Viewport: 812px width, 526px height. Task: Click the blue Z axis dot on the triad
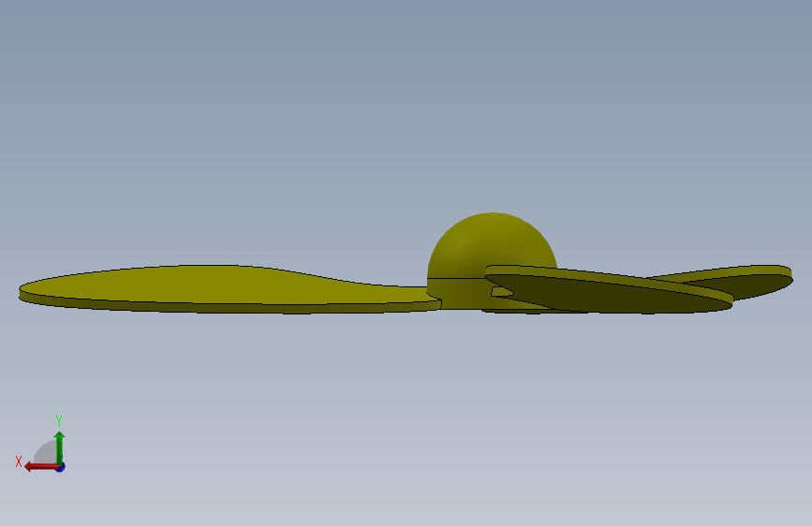click(61, 467)
